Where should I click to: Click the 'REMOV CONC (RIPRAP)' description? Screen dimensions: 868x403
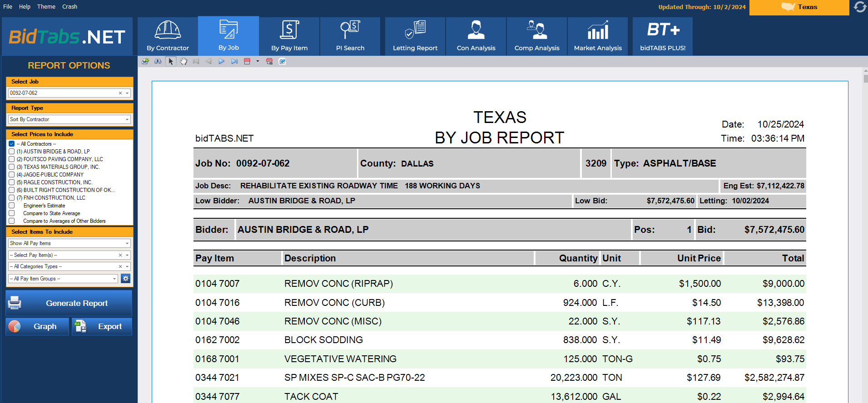click(x=338, y=284)
